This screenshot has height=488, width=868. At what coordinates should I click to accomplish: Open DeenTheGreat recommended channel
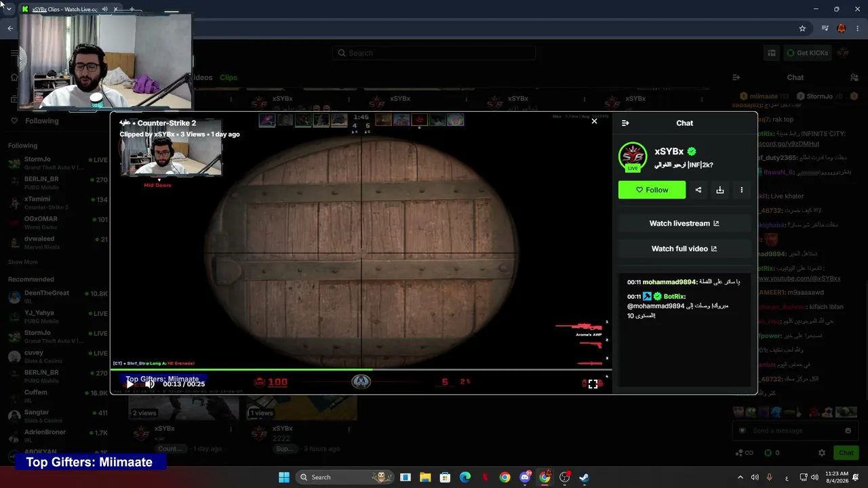[x=58, y=297]
